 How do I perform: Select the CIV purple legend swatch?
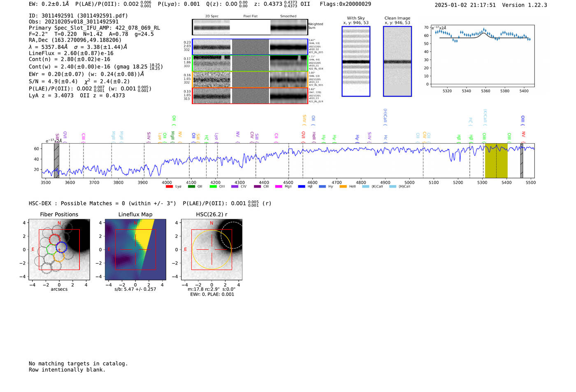[x=235, y=187]
